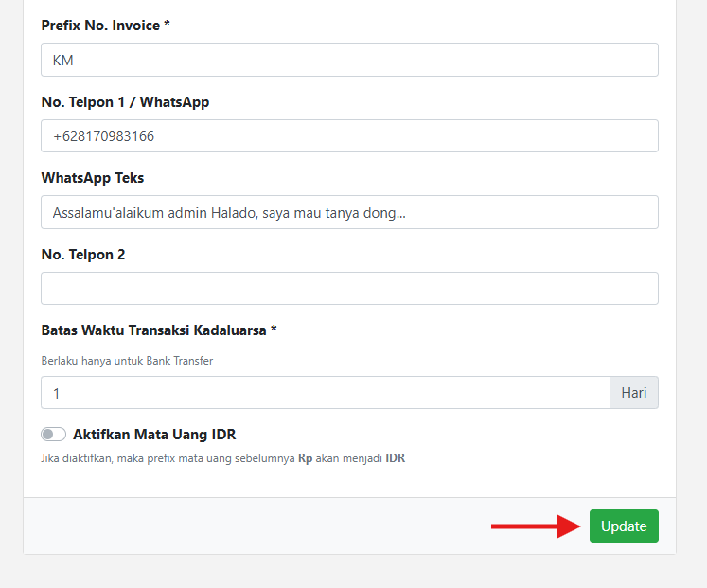Click the Batas Waktu Transaksi Kadaluarsa label
This screenshot has height=588, width=707.
159,330
